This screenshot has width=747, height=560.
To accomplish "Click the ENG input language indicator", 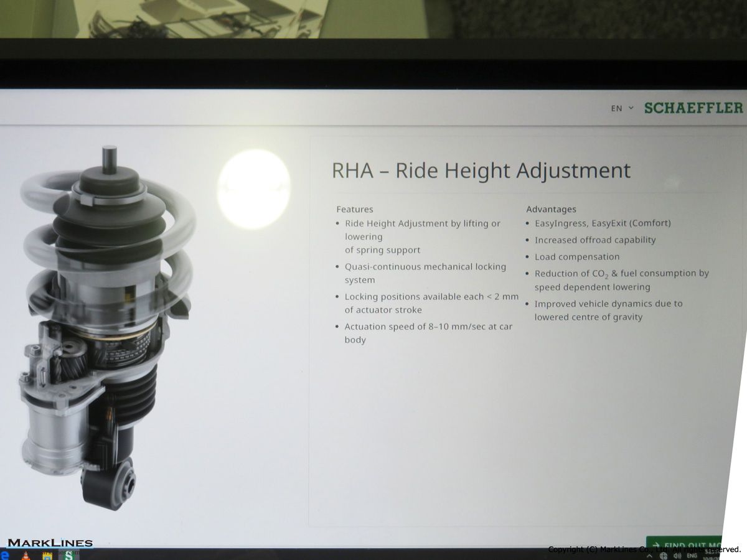I will 692,556.
